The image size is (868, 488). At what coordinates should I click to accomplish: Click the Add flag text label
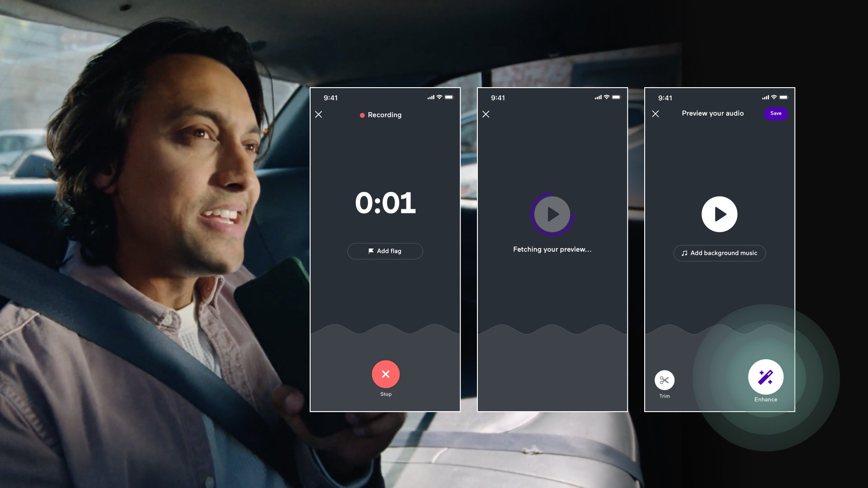click(389, 251)
